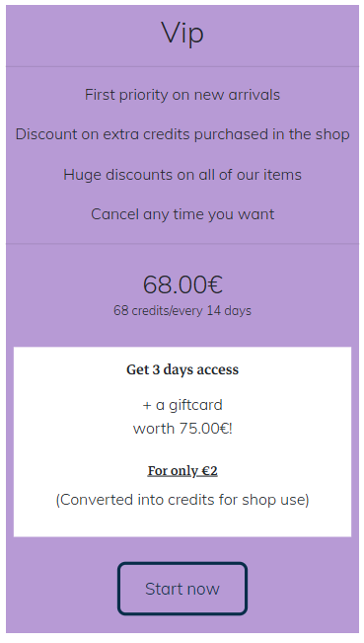The width and height of the screenshot is (364, 643).
Task: Click the euro sign in 68.00€
Action: (215, 285)
